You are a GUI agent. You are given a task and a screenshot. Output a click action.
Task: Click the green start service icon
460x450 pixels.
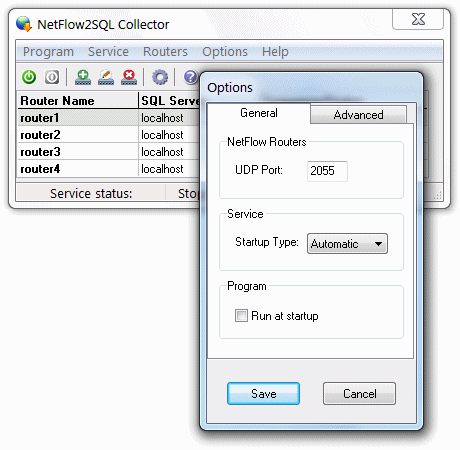(29, 77)
